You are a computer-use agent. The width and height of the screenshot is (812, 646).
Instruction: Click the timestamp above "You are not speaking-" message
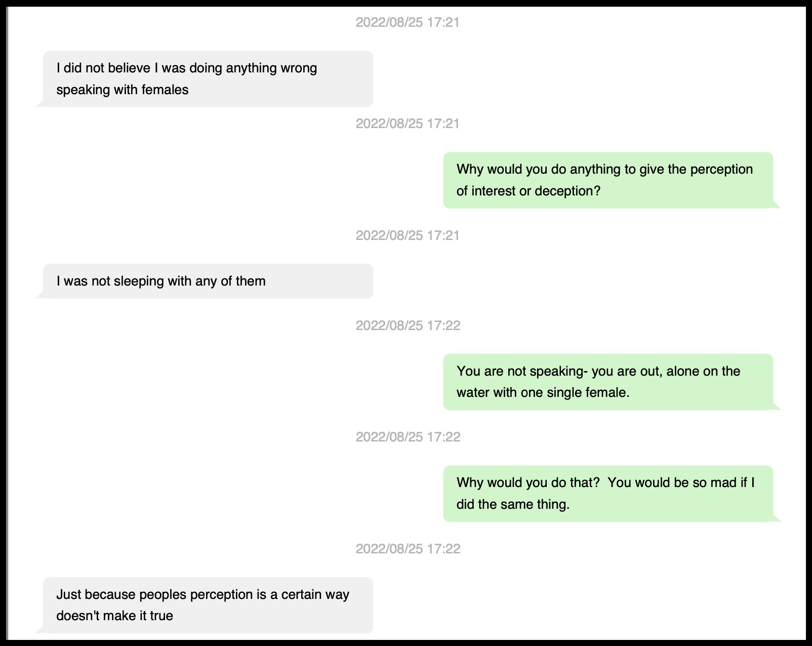[x=408, y=326]
